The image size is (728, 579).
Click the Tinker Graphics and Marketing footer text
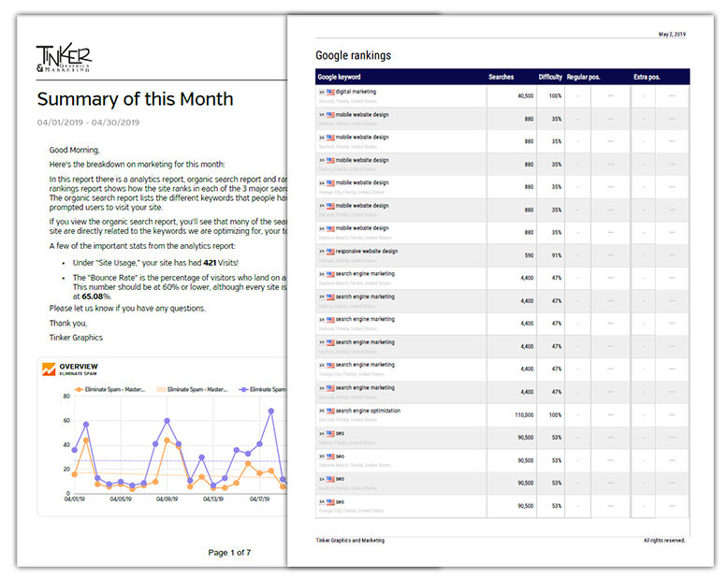coord(350,541)
